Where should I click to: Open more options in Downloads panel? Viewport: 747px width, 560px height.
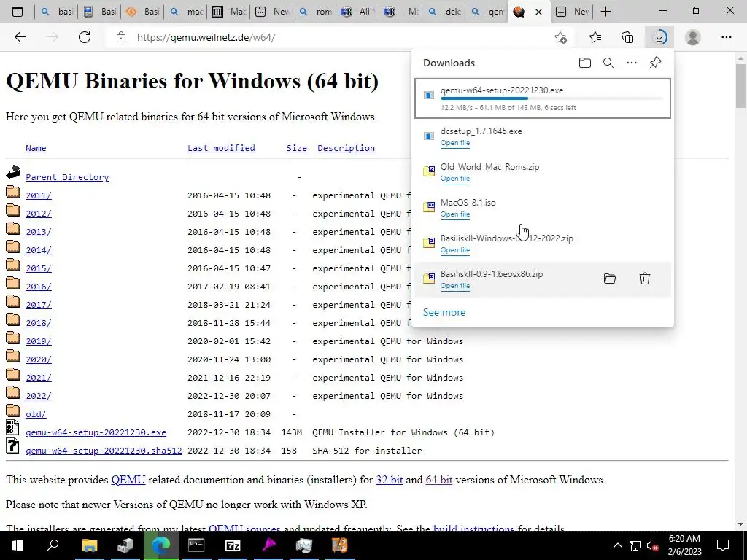pyautogui.click(x=631, y=63)
